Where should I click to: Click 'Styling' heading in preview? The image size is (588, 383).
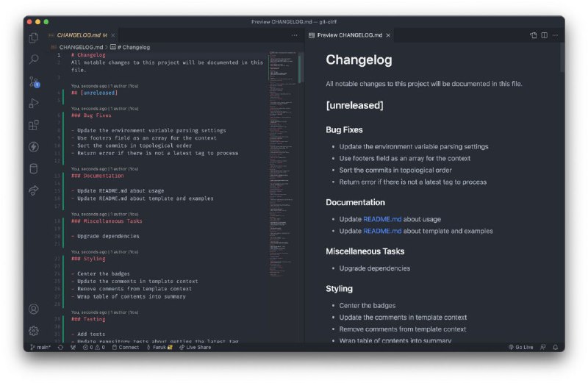click(x=339, y=288)
